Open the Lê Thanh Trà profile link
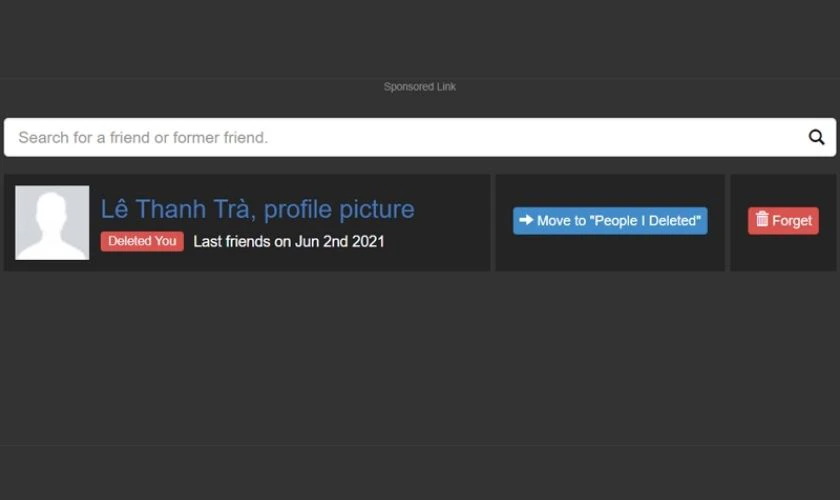The height and width of the screenshot is (500, 840). click(257, 209)
